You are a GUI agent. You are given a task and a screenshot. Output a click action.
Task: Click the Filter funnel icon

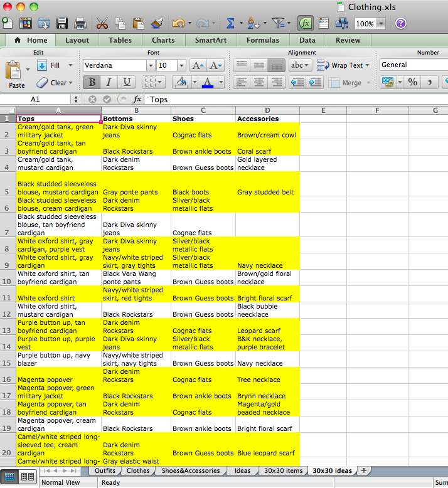point(278,23)
